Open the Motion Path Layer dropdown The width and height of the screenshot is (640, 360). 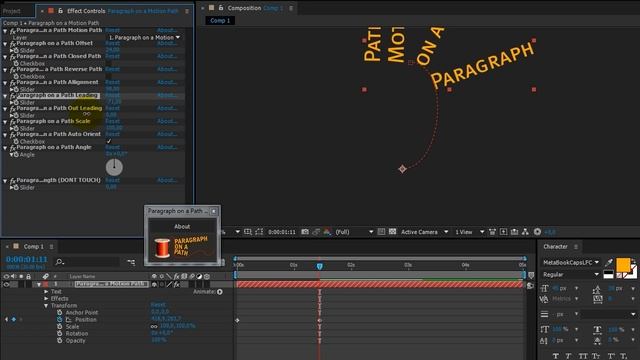[144, 37]
